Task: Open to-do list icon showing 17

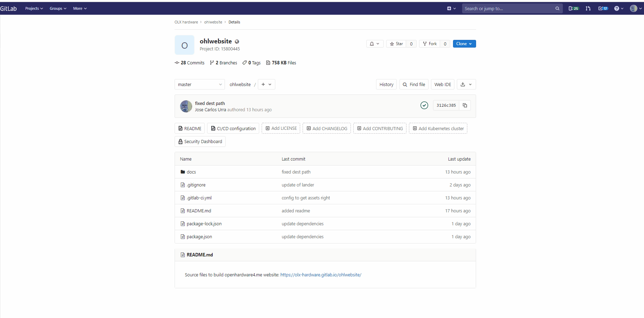Action: [603, 8]
